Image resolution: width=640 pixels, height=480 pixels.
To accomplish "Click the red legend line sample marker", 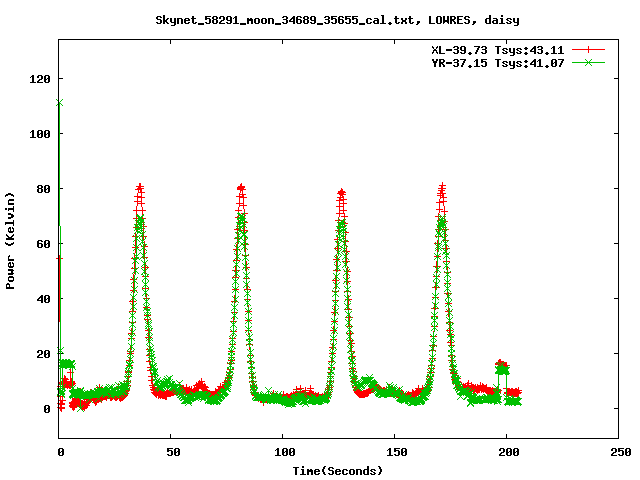I will (x=588, y=50).
